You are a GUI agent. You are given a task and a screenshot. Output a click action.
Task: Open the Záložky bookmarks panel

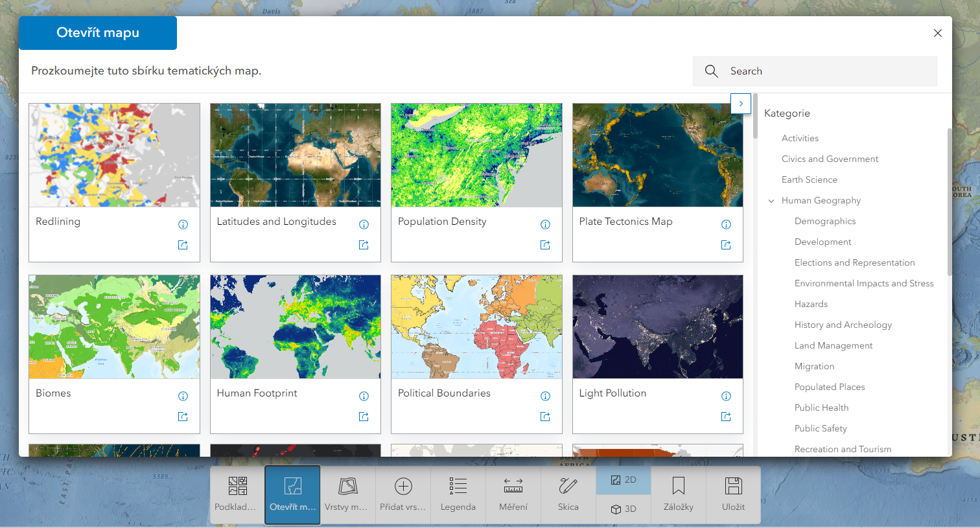(678, 494)
